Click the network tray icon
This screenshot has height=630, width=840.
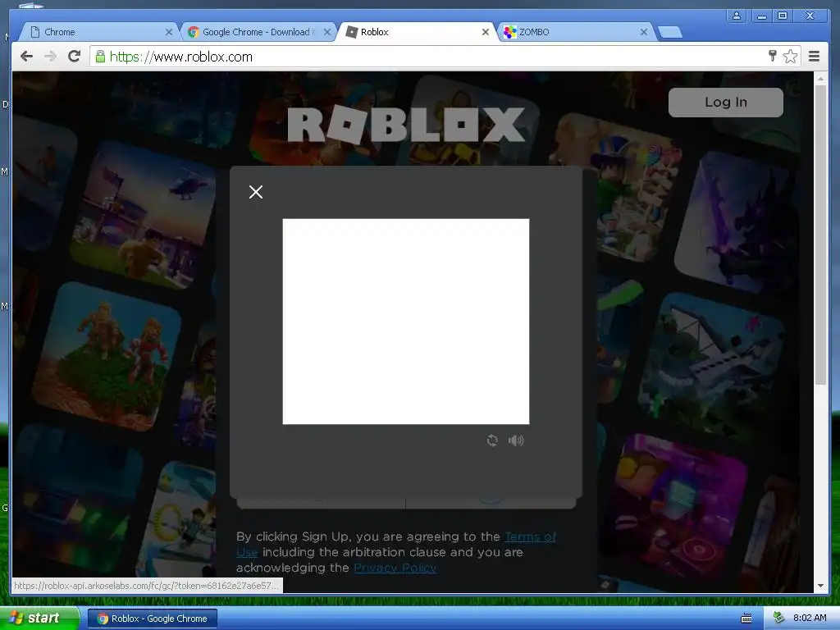coord(778,619)
